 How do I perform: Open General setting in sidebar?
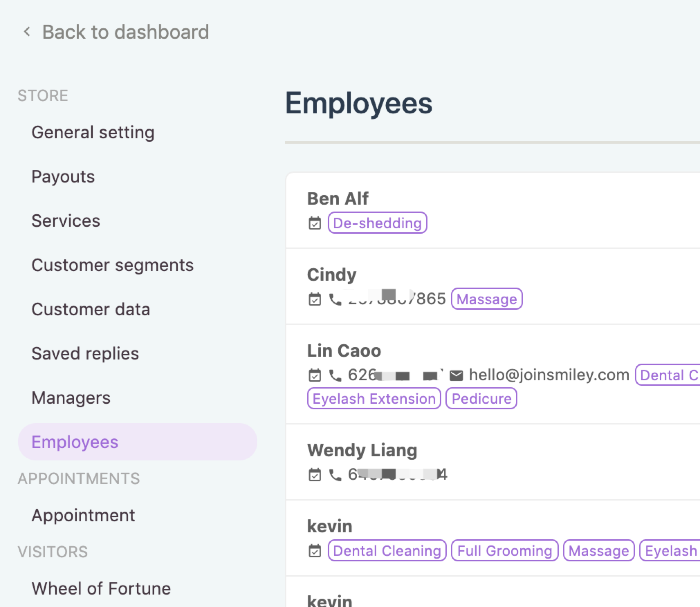(93, 132)
